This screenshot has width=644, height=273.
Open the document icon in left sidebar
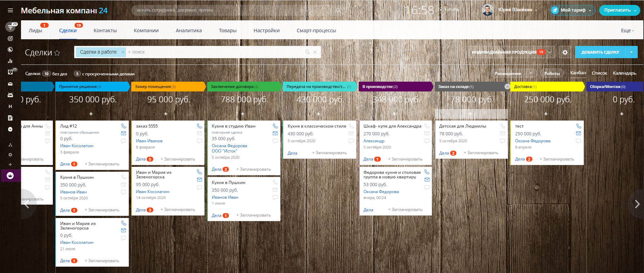(10, 118)
